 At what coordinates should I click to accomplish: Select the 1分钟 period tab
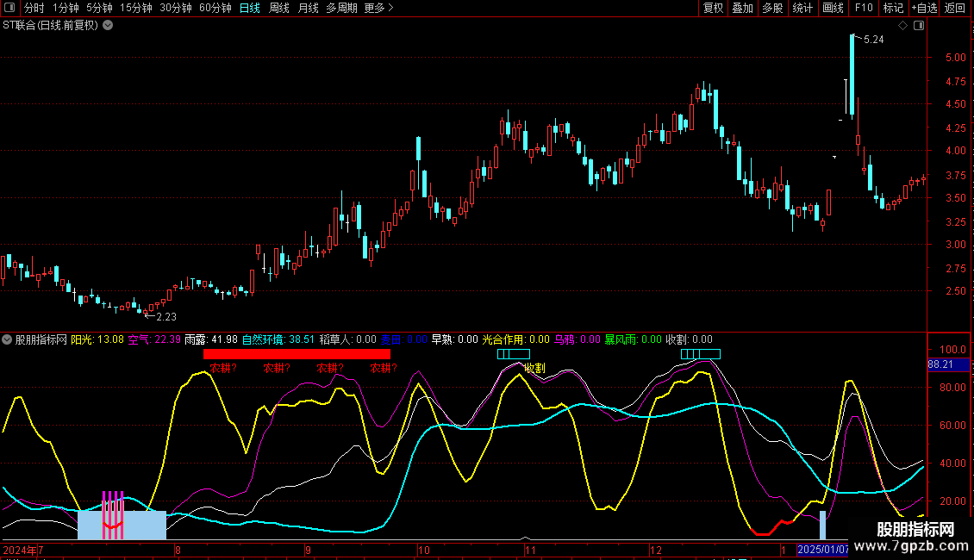(x=66, y=8)
